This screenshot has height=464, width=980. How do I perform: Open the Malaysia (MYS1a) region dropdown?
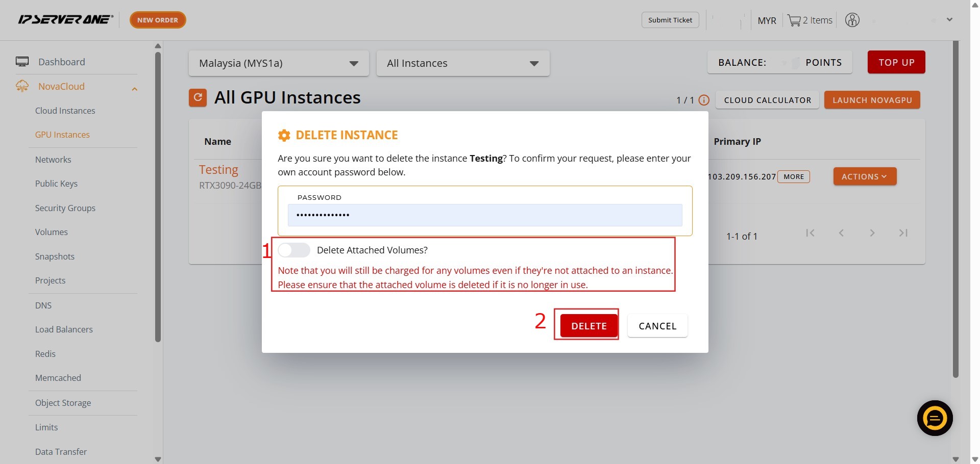278,63
